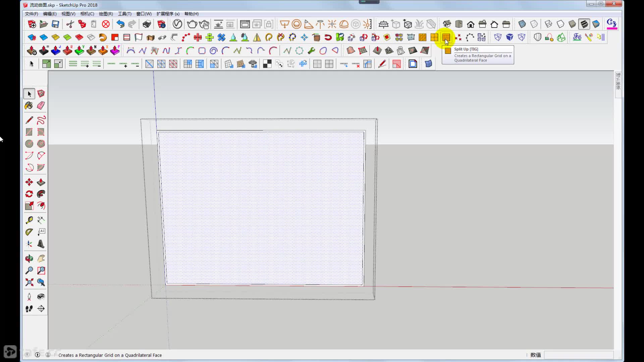This screenshot has width=644, height=362.
Task: Select the Push/Pull tool
Action: (41, 182)
